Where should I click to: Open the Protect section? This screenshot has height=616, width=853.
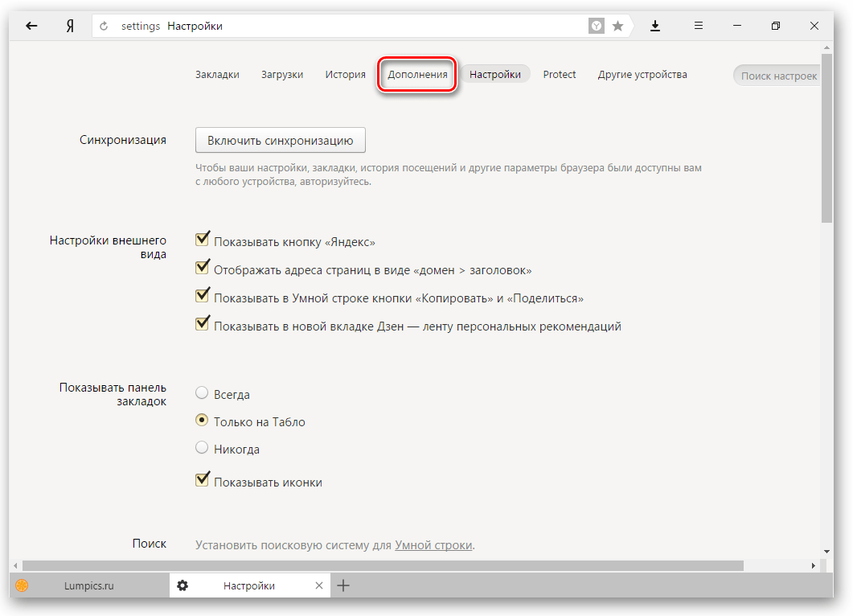click(x=560, y=75)
